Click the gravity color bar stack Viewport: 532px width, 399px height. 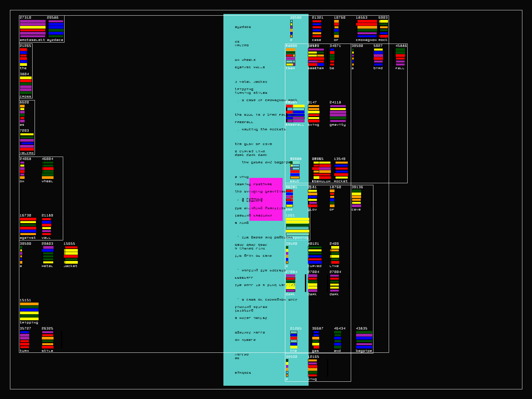coord(338,113)
